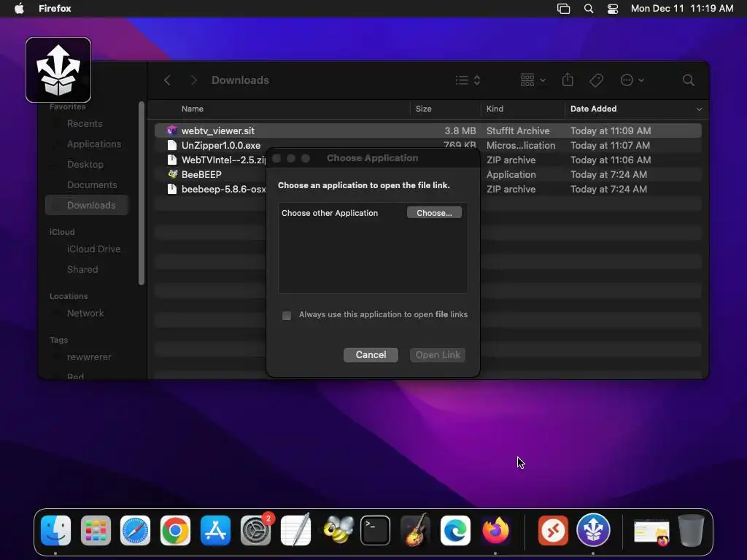Open the Finder group-by dropdown
Image resolution: width=747 pixels, height=560 pixels.
pyautogui.click(x=533, y=80)
